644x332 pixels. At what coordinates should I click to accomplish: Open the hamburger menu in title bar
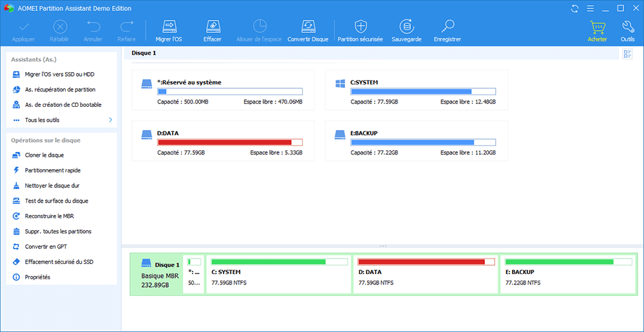[x=590, y=8]
